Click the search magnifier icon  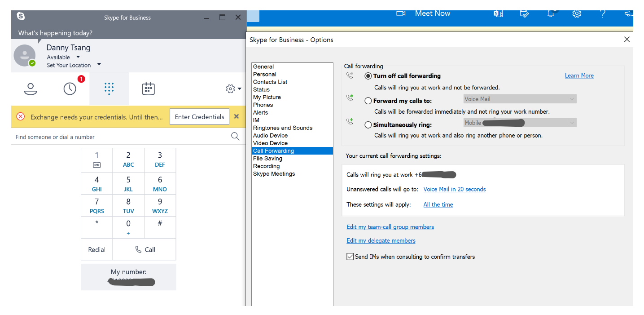pyautogui.click(x=235, y=137)
